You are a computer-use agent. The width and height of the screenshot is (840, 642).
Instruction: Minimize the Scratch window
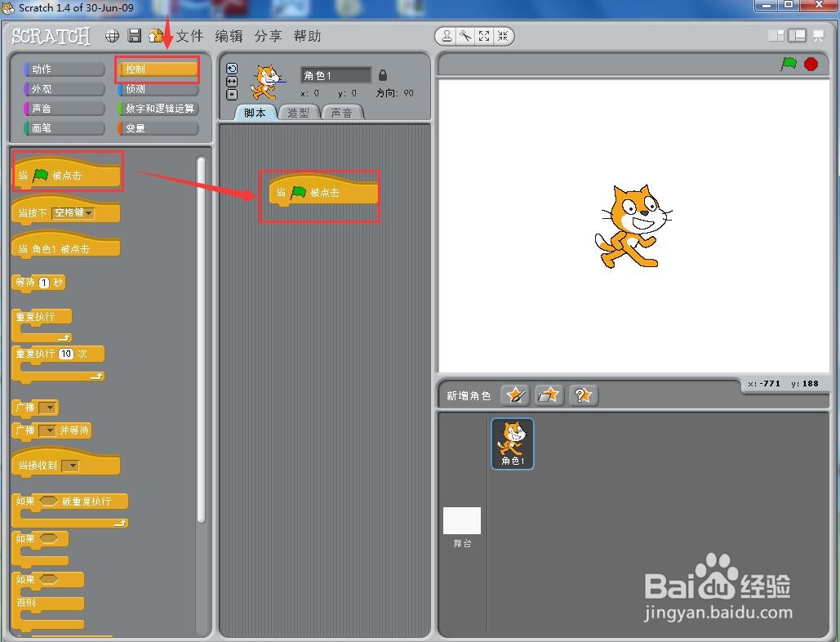(767, 6)
